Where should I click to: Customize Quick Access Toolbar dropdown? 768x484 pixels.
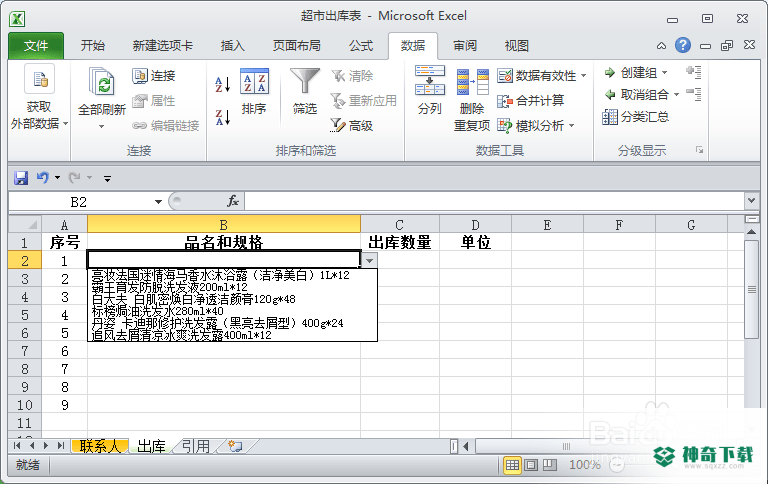click(107, 178)
